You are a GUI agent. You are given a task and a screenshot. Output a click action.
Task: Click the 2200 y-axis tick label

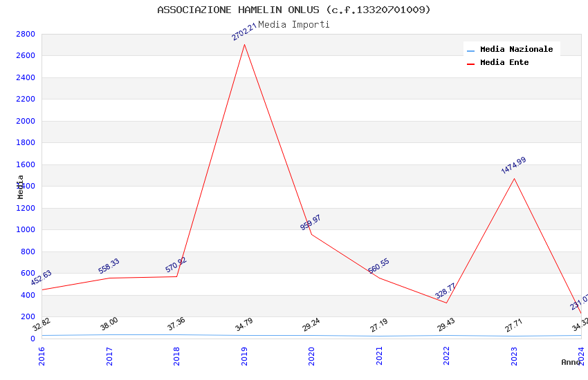(26, 99)
